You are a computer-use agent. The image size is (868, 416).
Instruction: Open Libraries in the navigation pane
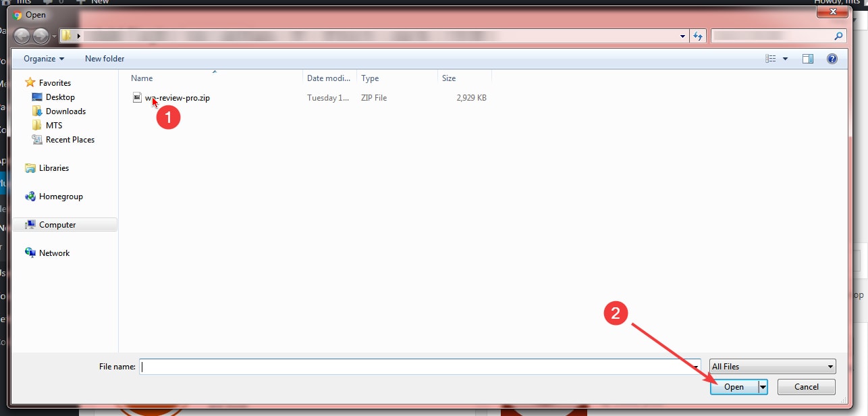point(54,168)
